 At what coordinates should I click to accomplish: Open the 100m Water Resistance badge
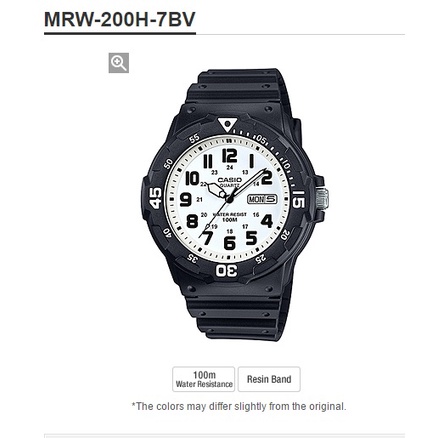pos(204,379)
